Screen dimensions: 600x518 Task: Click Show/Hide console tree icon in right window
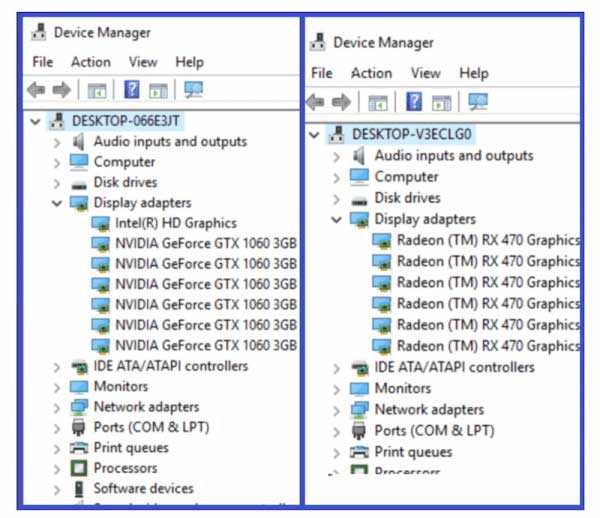[378, 103]
